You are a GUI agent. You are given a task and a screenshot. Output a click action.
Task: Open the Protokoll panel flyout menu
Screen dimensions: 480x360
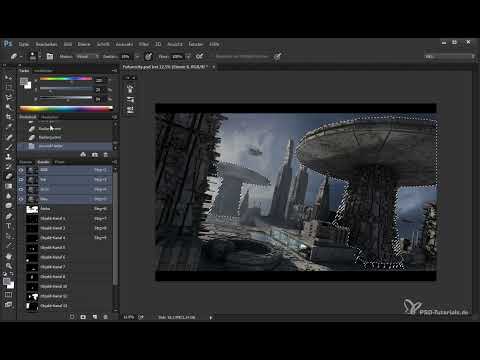pos(114,117)
